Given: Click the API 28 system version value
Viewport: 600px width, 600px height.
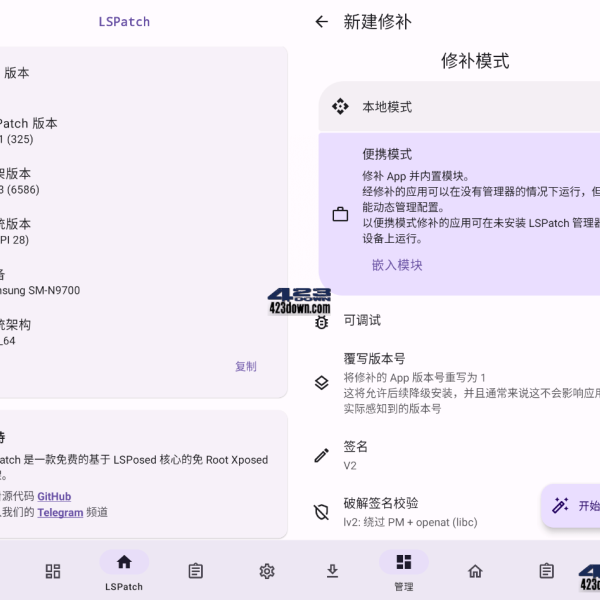Looking at the screenshot, I should (14, 240).
